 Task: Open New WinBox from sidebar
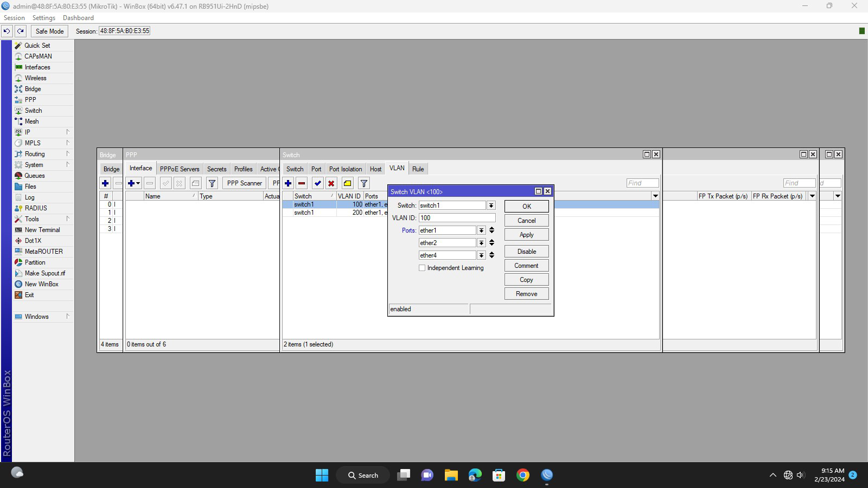(x=41, y=284)
